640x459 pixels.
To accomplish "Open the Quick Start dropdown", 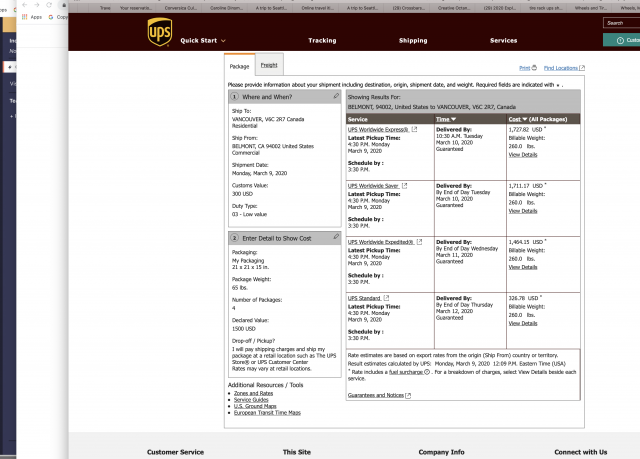I will (203, 40).
